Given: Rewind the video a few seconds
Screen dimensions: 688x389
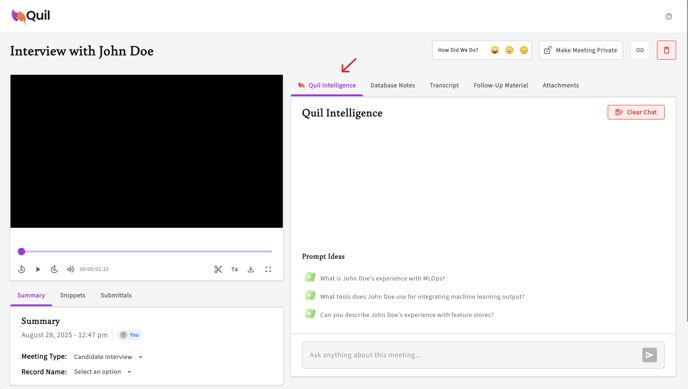Looking at the screenshot, I should coord(22,269).
